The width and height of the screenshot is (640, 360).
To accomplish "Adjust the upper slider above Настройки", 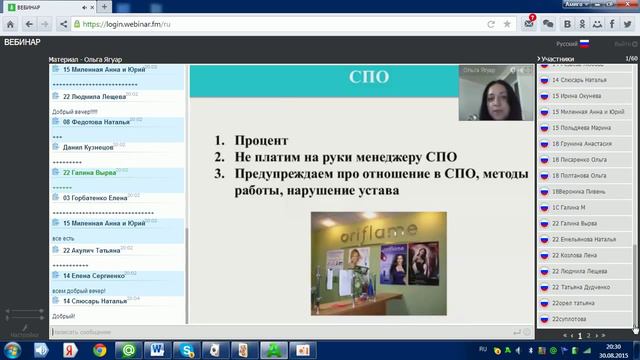I will 24,311.
